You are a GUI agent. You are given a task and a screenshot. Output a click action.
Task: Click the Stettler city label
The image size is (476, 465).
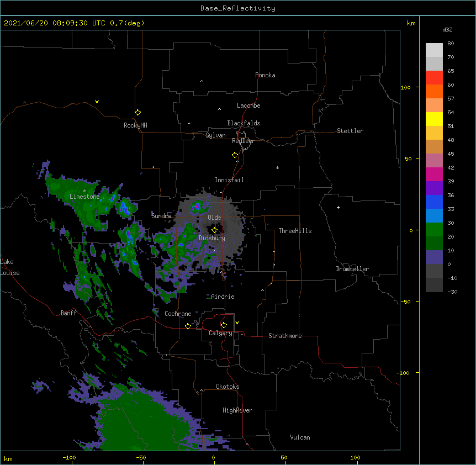(x=350, y=131)
